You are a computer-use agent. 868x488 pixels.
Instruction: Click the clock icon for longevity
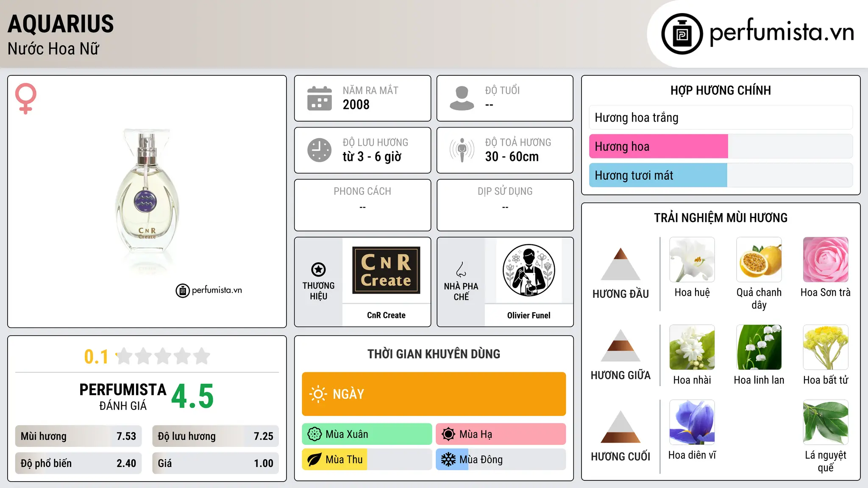(x=320, y=150)
